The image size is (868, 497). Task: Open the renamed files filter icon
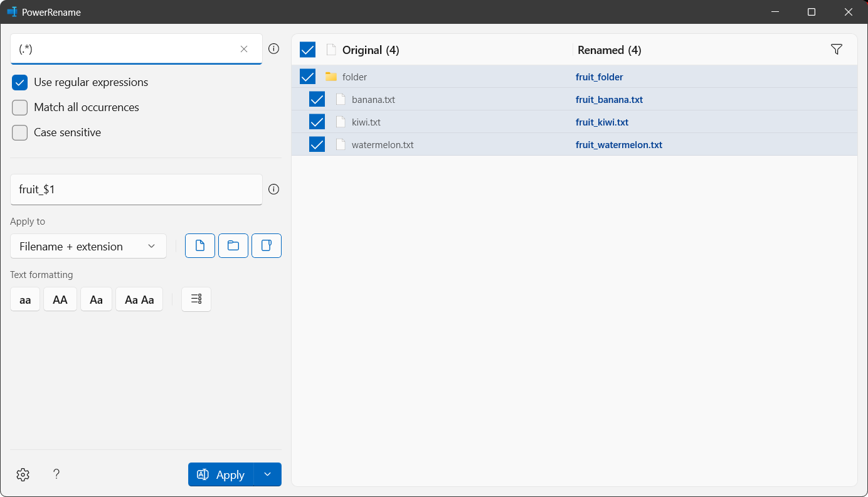(836, 49)
